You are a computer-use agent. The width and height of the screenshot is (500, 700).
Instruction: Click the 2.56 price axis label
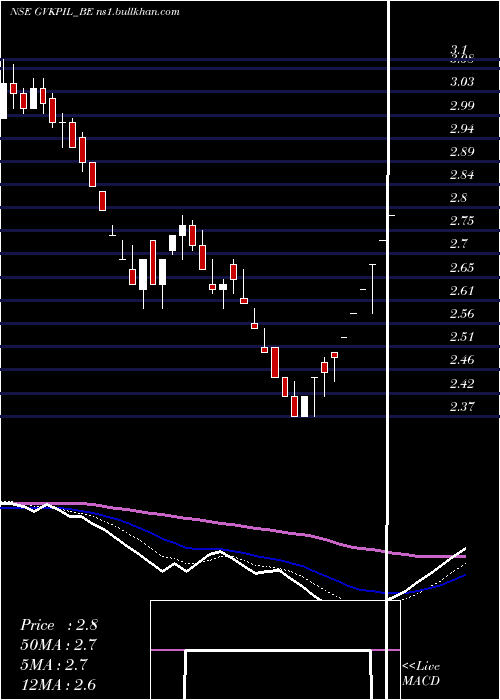462,313
